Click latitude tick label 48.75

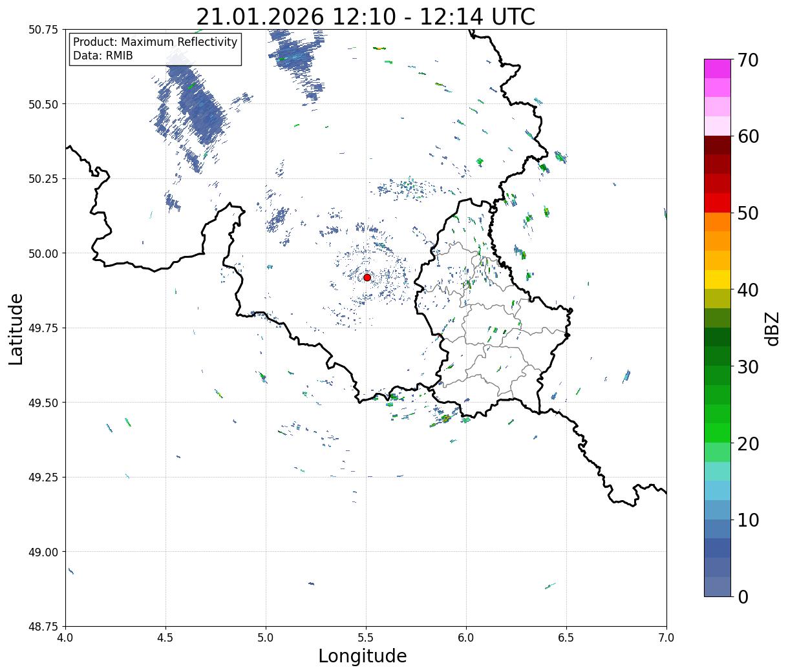[x=43, y=627]
